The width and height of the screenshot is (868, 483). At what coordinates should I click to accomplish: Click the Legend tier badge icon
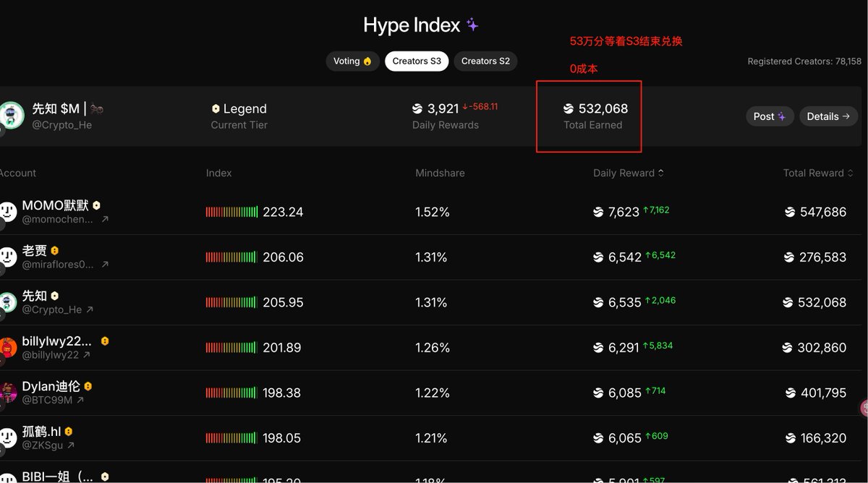coord(216,108)
